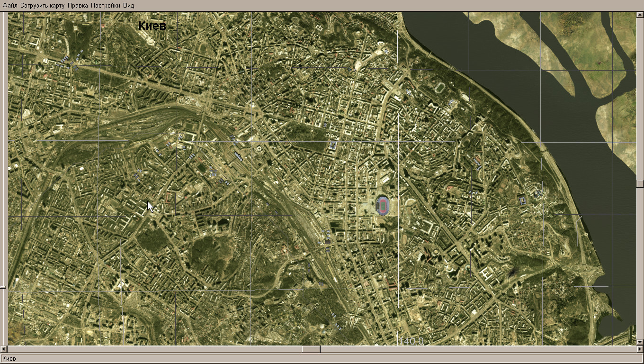Open the Вид menu
The height and width of the screenshot is (364, 644).
pos(128,6)
